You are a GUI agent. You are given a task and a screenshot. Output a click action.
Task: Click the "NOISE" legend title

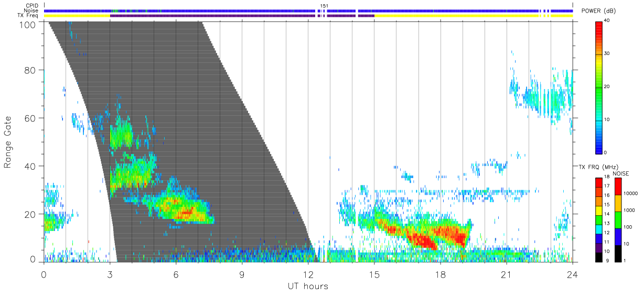point(620,173)
